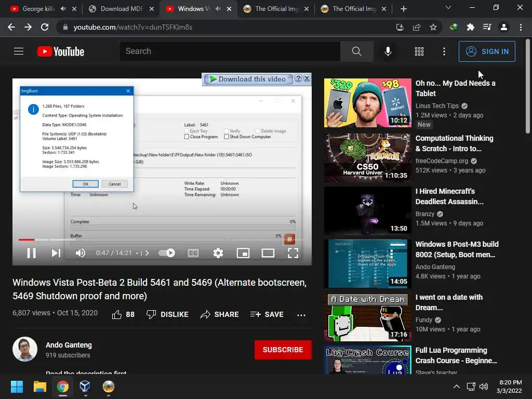Image resolution: width=532 pixels, height=399 pixels.
Task: Open the player settings gear
Action: (x=218, y=253)
